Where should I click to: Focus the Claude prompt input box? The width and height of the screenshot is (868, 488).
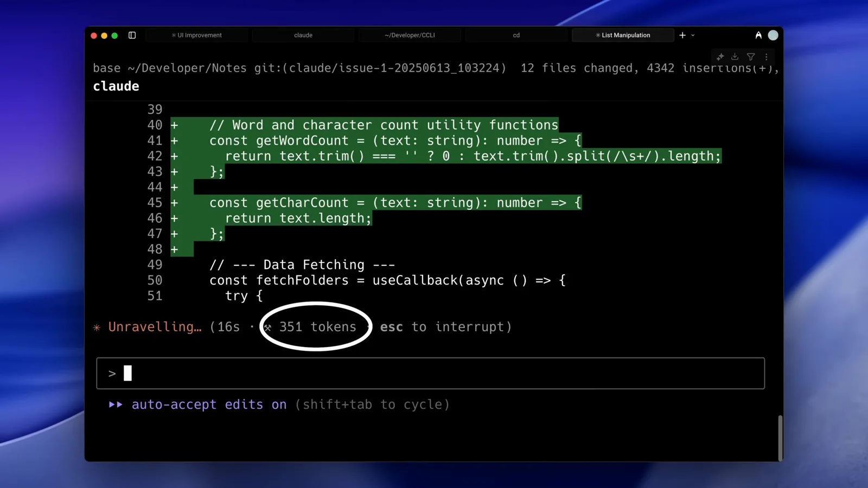tap(430, 373)
